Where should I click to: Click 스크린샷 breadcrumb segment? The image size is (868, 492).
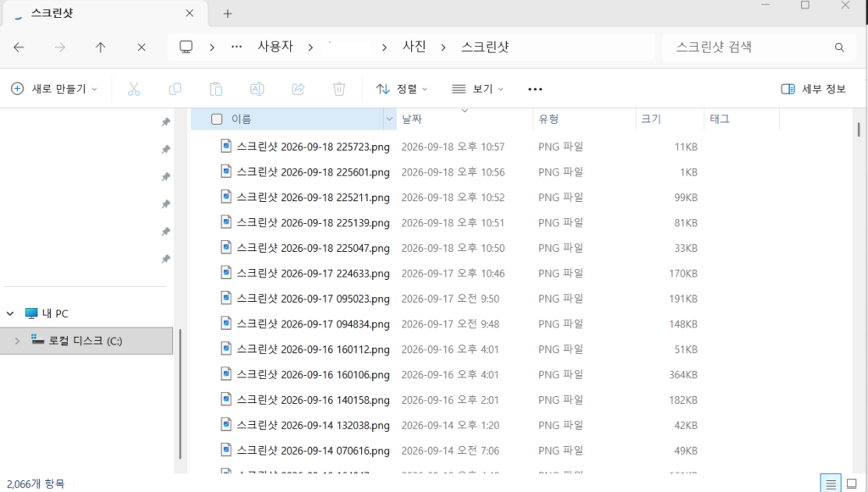coord(485,47)
